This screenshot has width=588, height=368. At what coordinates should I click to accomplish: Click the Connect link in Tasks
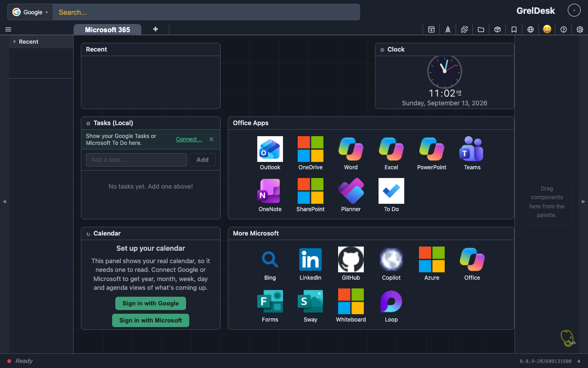click(189, 139)
